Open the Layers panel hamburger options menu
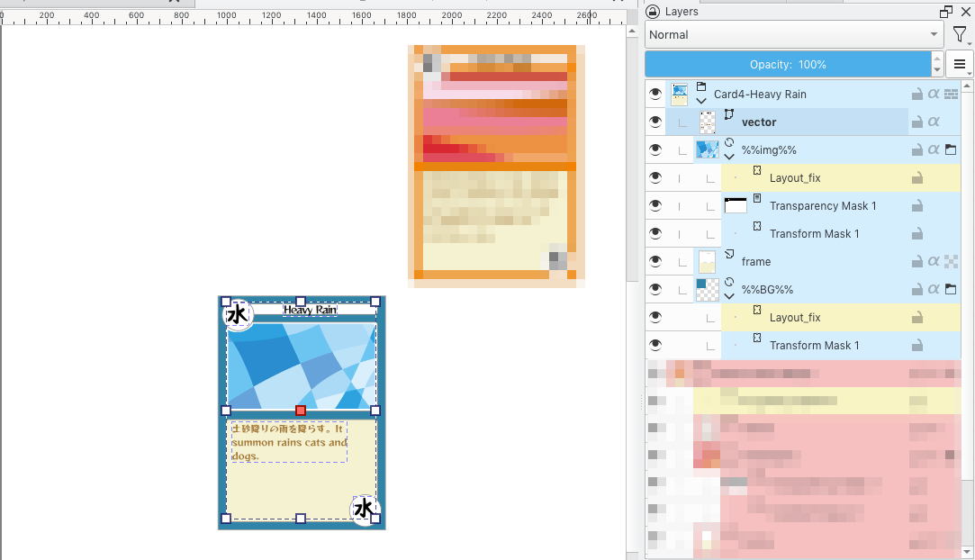Screen dimensions: 975x560 960,64
